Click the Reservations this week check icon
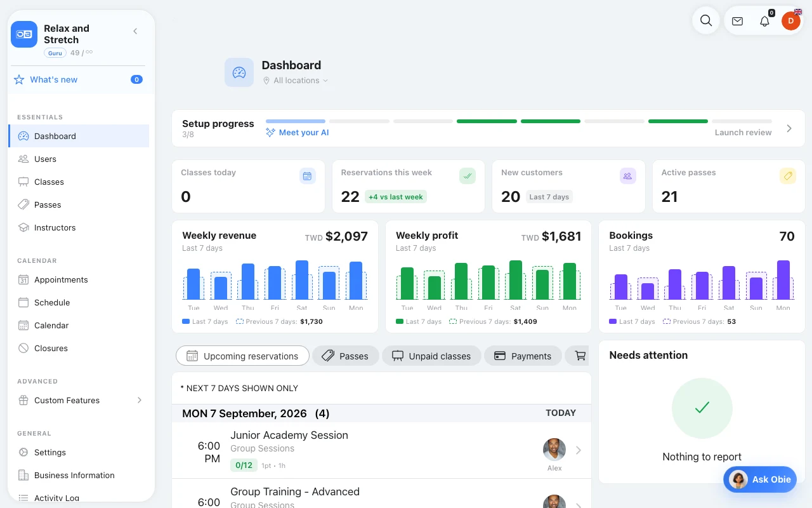Image resolution: width=812 pixels, height=508 pixels. click(x=468, y=176)
